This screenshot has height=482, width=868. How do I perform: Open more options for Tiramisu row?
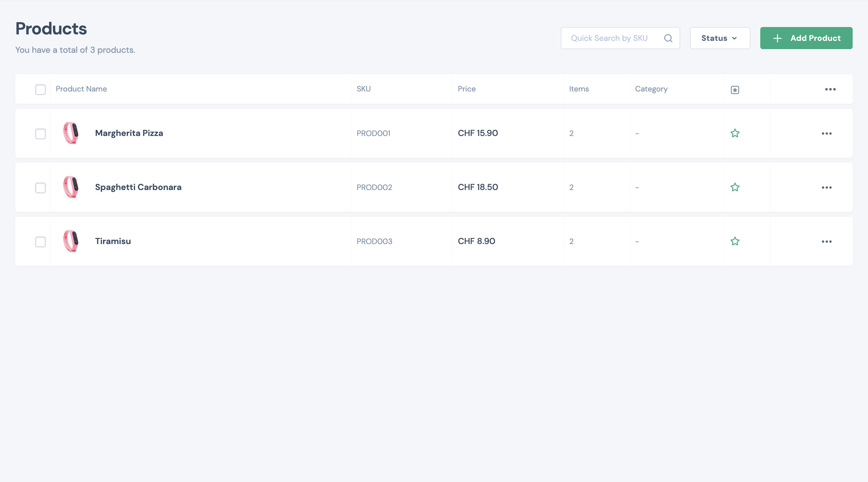[x=826, y=242]
